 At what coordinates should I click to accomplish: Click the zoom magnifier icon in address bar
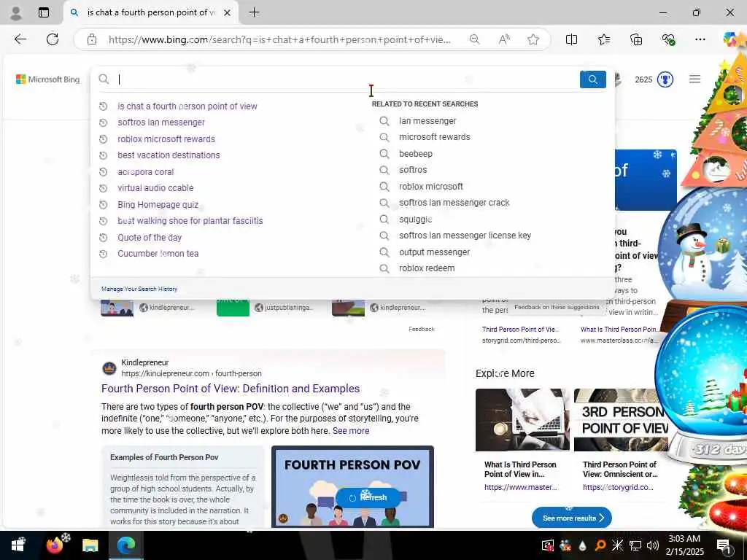tap(474, 39)
